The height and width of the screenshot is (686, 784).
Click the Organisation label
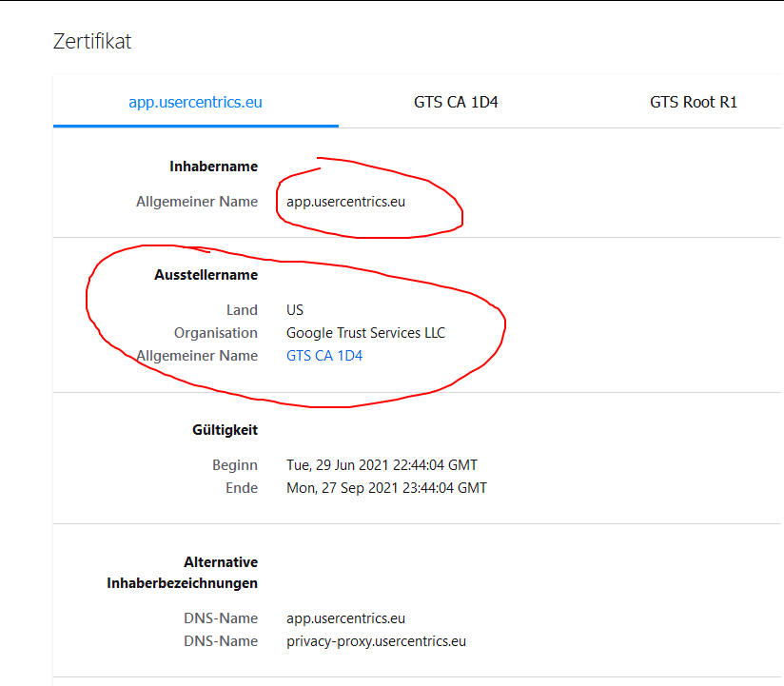pos(215,332)
